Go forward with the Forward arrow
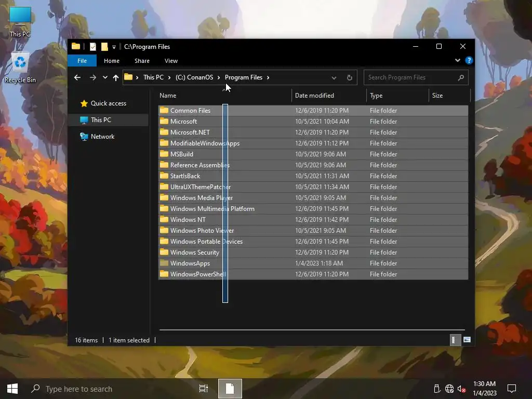532x399 pixels. [x=92, y=77]
